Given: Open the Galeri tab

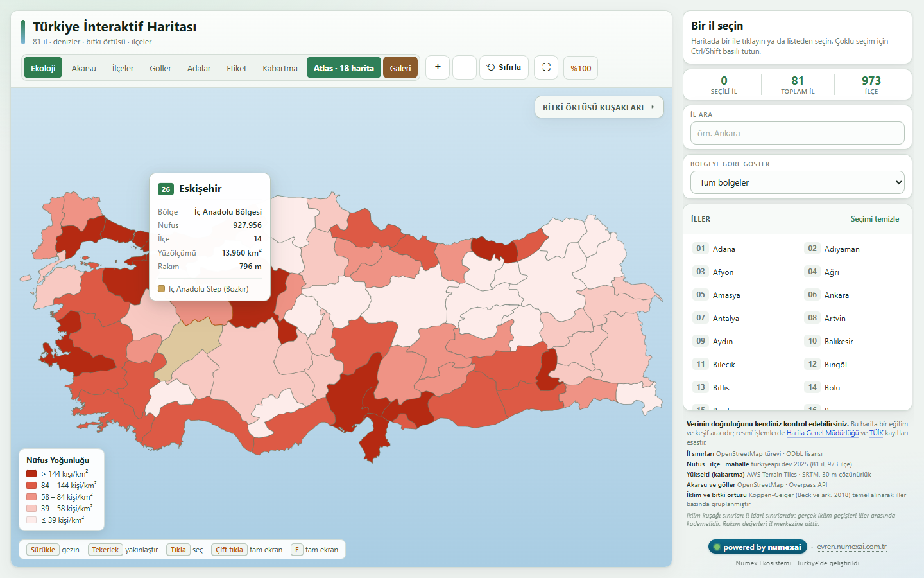Looking at the screenshot, I should click(x=400, y=68).
